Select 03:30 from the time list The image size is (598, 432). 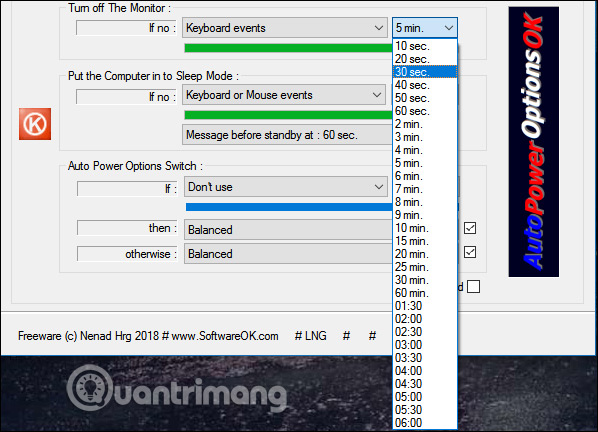click(425, 357)
